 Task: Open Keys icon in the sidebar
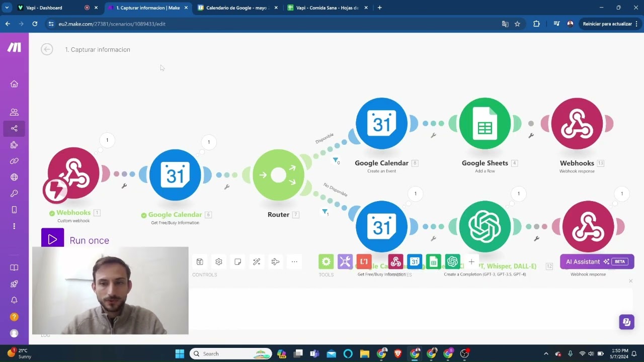point(14,194)
